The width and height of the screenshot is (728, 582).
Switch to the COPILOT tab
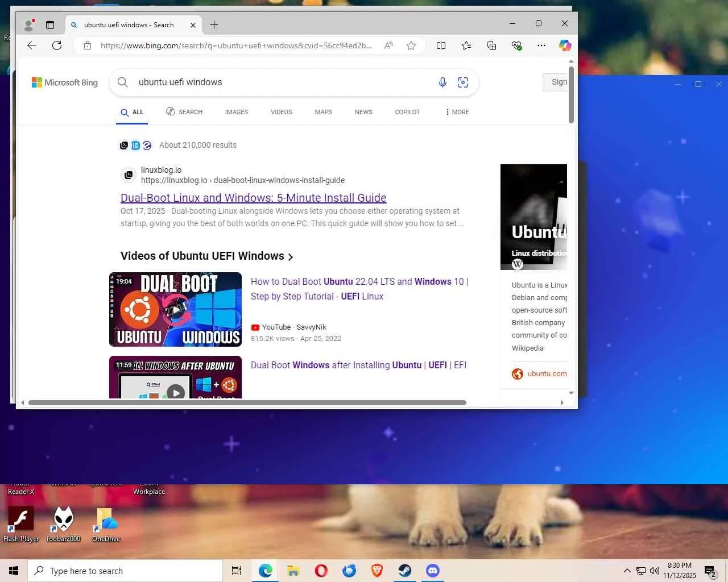[407, 112]
